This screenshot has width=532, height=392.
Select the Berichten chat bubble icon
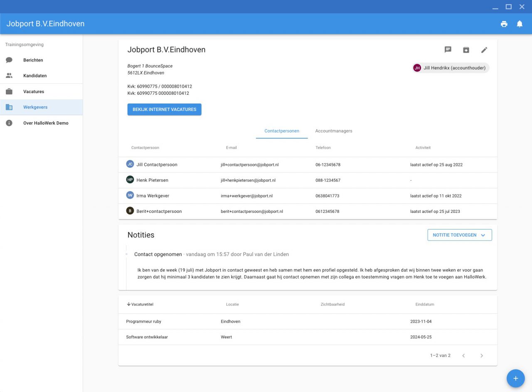(x=9, y=59)
